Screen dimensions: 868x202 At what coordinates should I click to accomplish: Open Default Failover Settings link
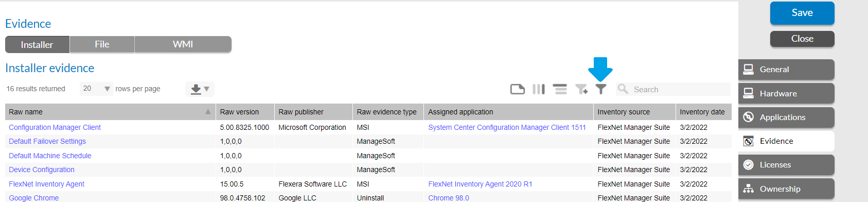47,141
